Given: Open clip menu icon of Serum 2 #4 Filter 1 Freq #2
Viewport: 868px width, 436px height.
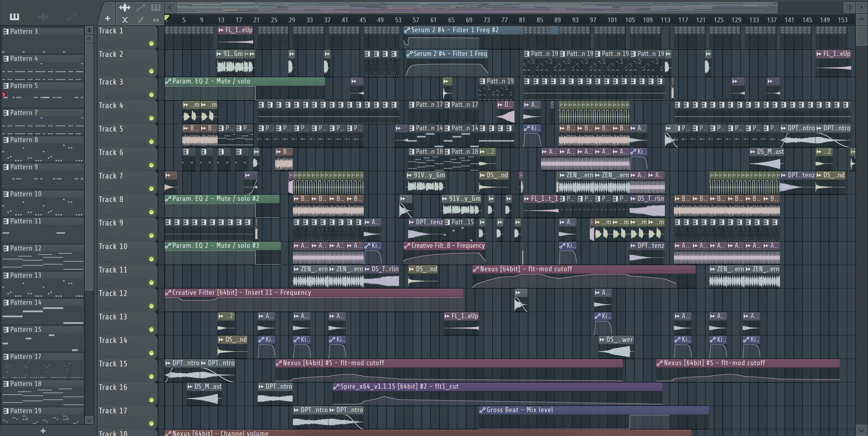Looking at the screenshot, I should click(407, 30).
